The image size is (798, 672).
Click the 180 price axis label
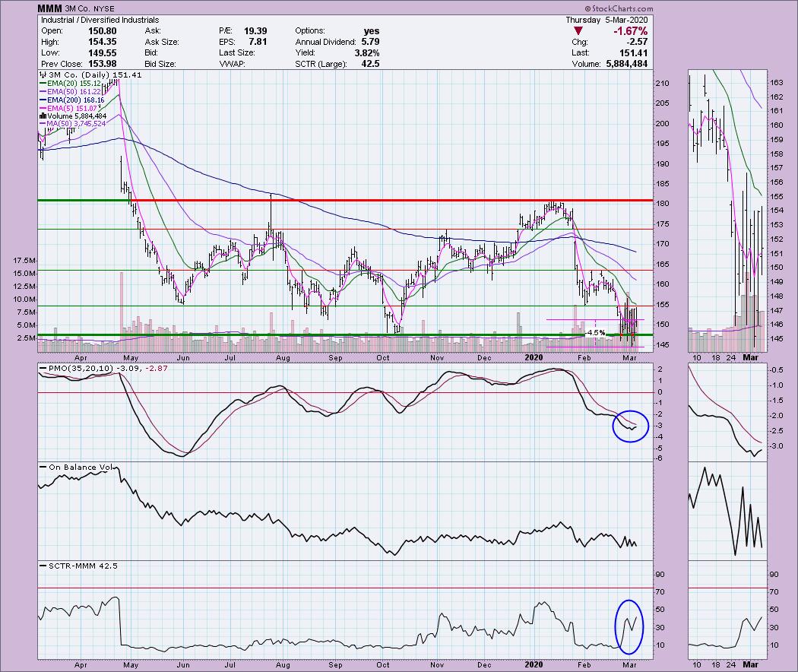coord(662,204)
